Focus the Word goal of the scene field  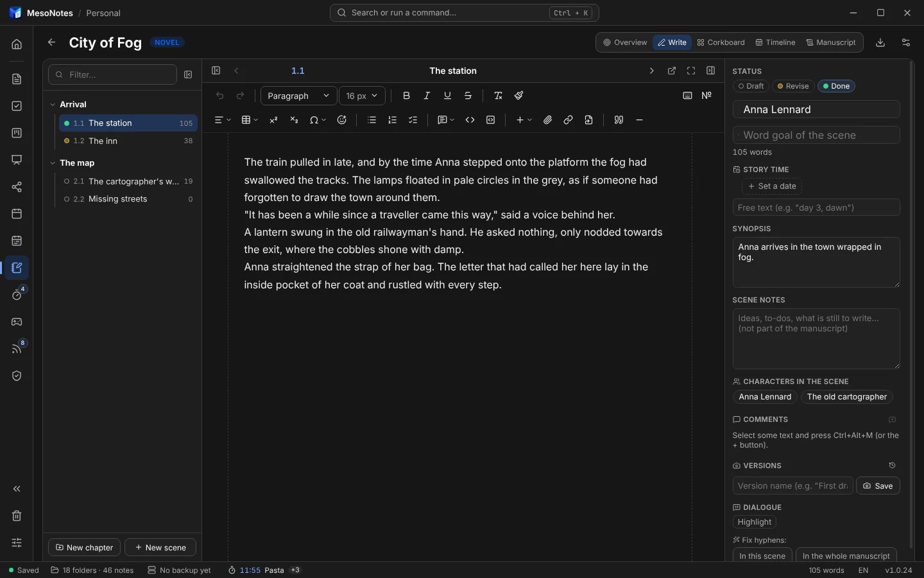[x=817, y=136]
